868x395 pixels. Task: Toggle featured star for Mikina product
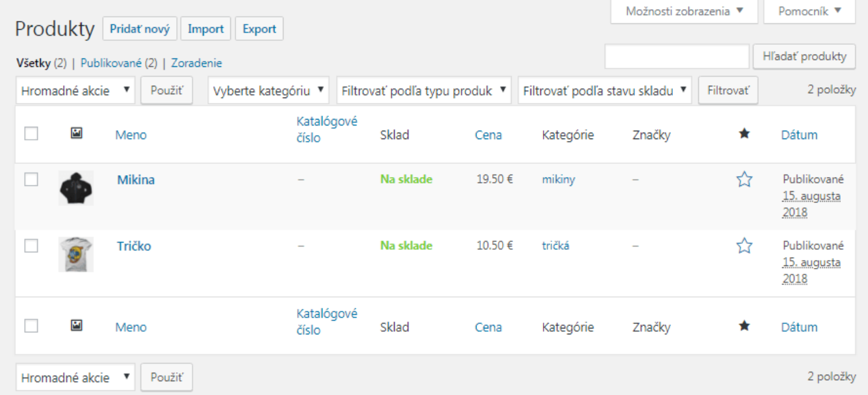click(744, 180)
